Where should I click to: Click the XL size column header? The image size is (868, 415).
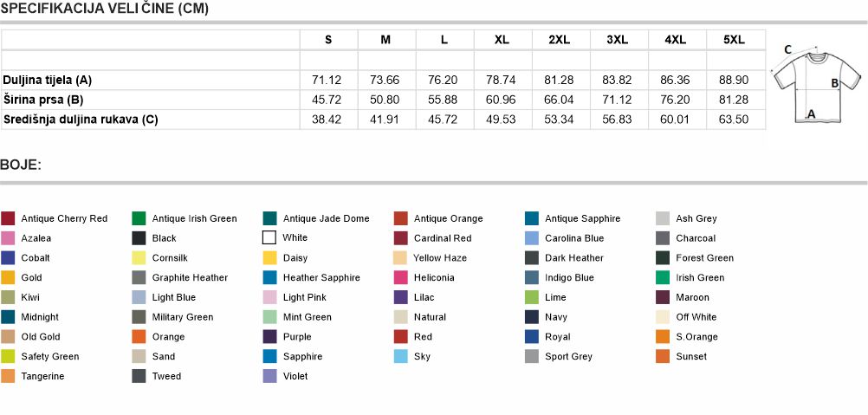point(502,40)
